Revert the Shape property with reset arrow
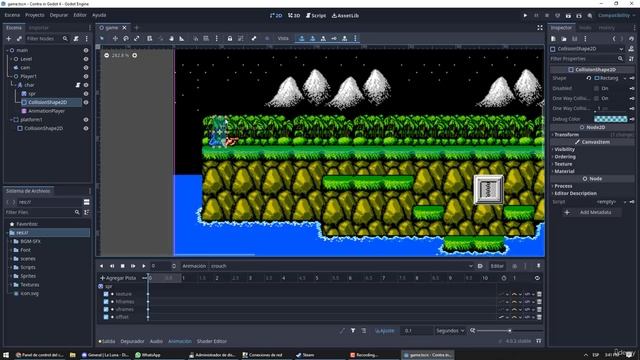640x360 pixels. pyautogui.click(x=589, y=78)
